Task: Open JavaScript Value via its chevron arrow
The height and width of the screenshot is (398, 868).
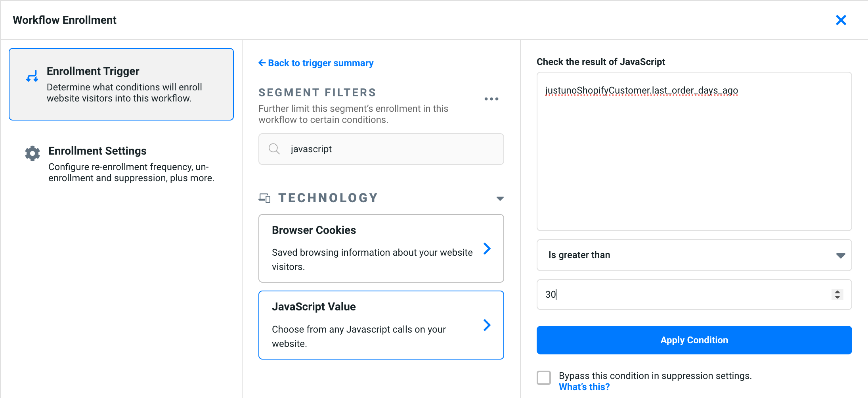Action: click(487, 325)
